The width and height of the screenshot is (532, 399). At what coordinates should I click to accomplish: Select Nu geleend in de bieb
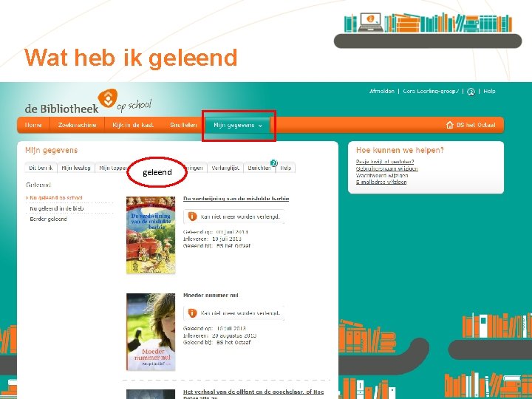(x=57, y=208)
